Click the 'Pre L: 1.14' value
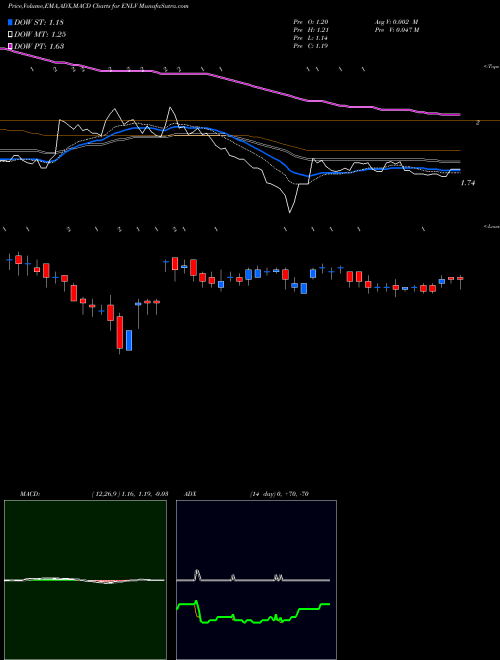The image size is (500, 660). 311,38
